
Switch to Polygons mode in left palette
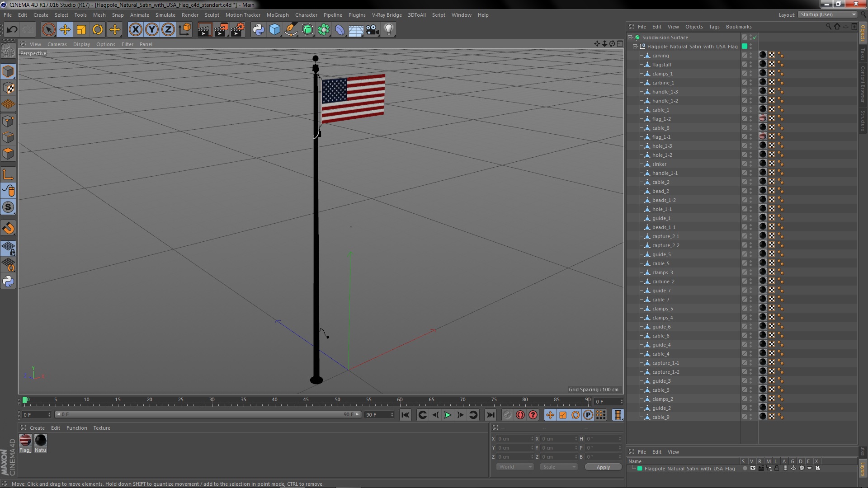[x=8, y=154]
